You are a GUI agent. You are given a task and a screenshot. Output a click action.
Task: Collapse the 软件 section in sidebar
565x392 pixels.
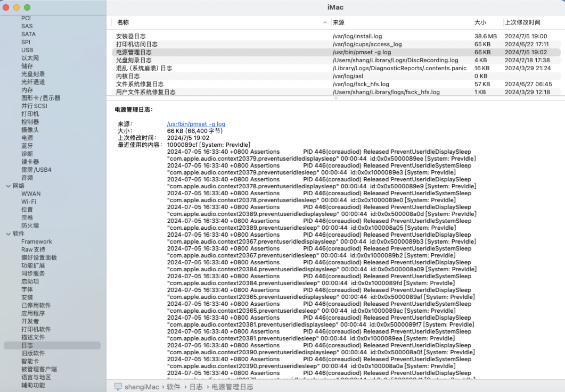click(8, 233)
